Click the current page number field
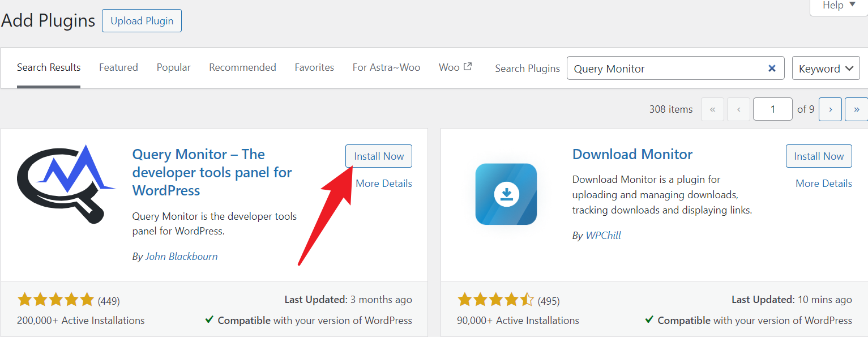This screenshot has width=868, height=337. pyautogui.click(x=772, y=109)
